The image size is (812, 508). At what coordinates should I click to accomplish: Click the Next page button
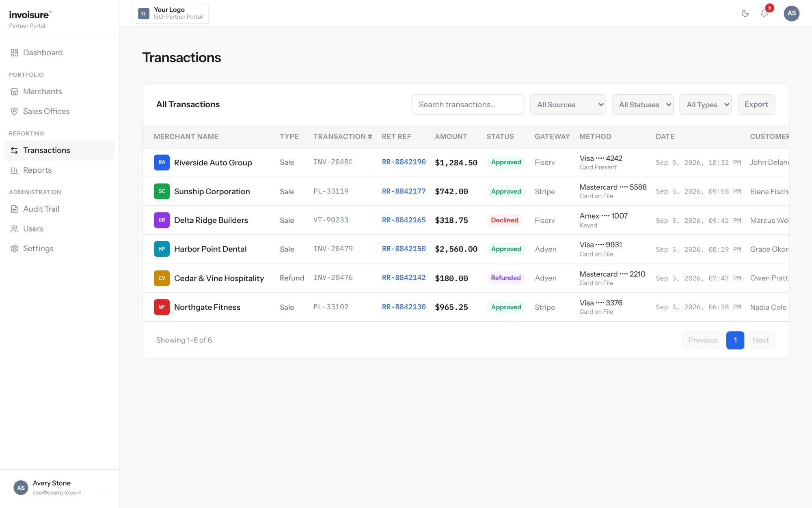point(761,340)
